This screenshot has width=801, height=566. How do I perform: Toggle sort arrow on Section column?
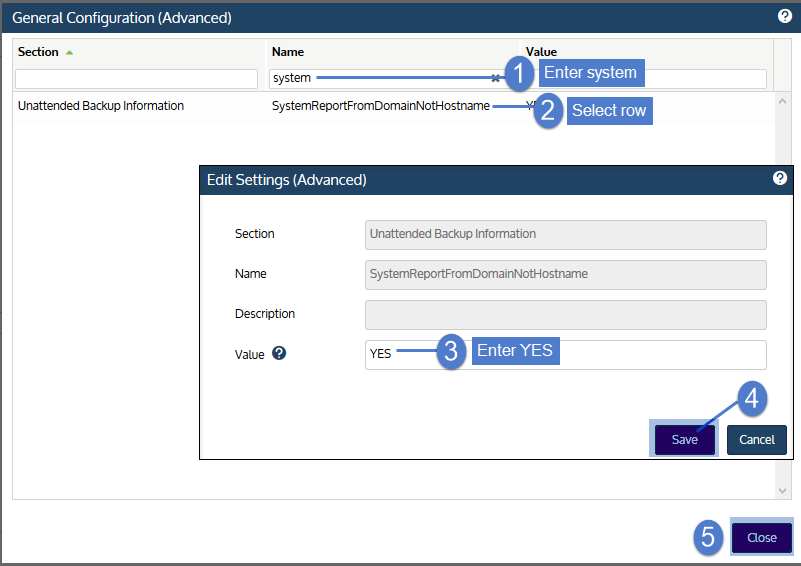[x=69, y=52]
